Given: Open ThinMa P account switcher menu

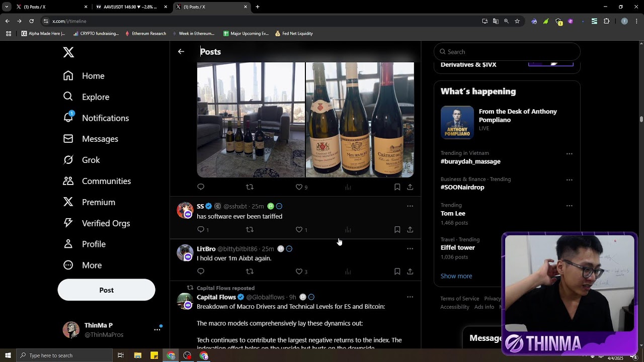Looking at the screenshot, I should click(157, 329).
